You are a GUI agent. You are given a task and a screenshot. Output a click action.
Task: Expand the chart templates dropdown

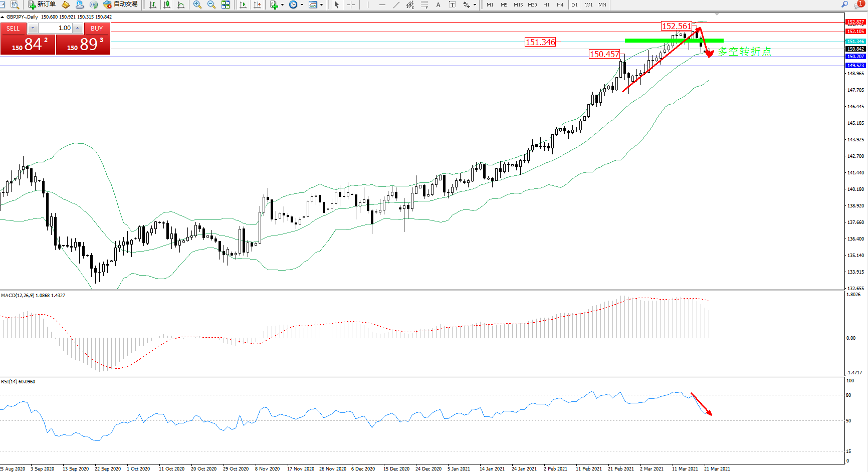point(321,5)
